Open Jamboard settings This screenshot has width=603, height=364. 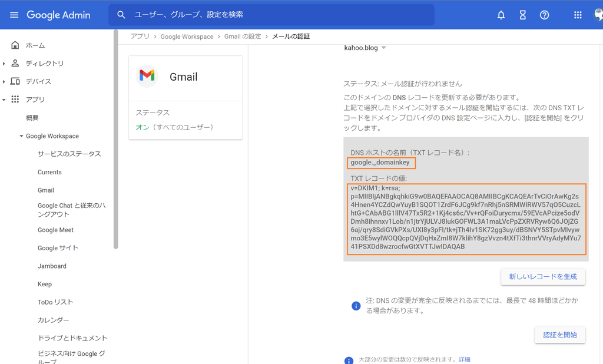coord(52,266)
